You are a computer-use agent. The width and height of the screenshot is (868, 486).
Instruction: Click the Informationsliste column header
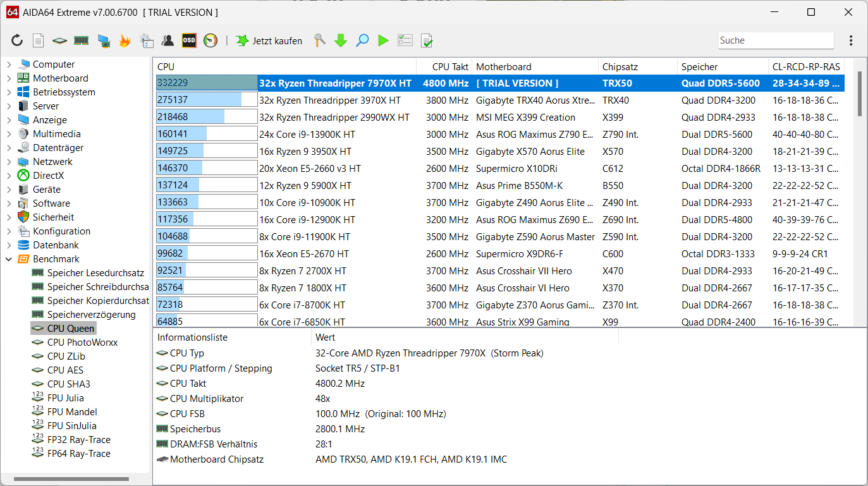pyautogui.click(x=232, y=337)
